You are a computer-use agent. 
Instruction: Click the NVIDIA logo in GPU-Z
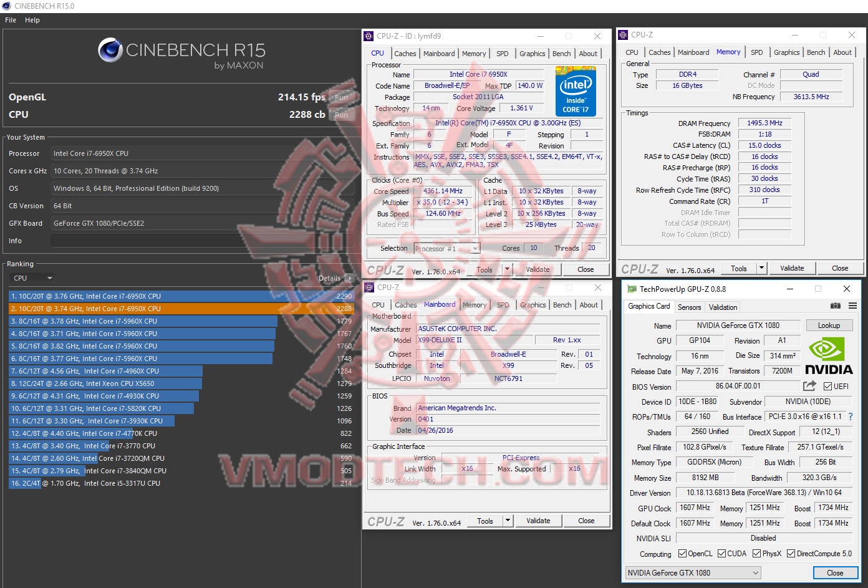(829, 355)
